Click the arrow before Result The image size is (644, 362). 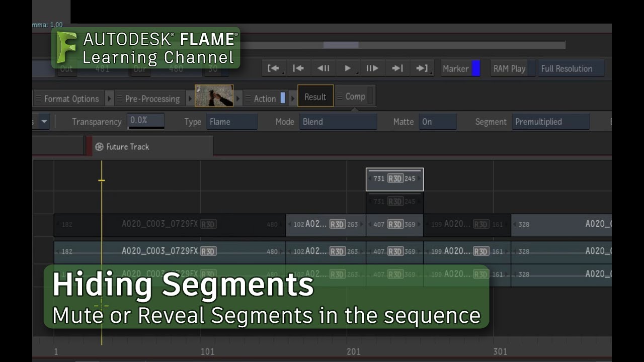click(293, 99)
